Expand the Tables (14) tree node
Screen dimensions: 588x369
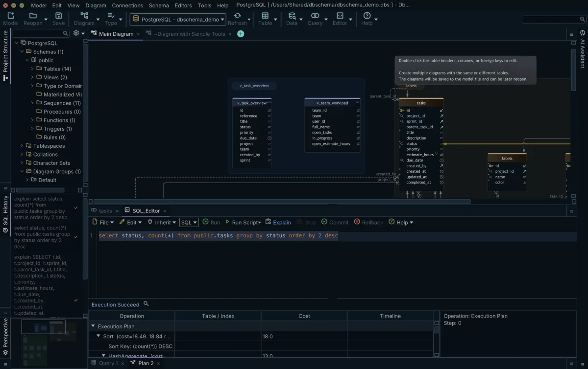(32, 69)
